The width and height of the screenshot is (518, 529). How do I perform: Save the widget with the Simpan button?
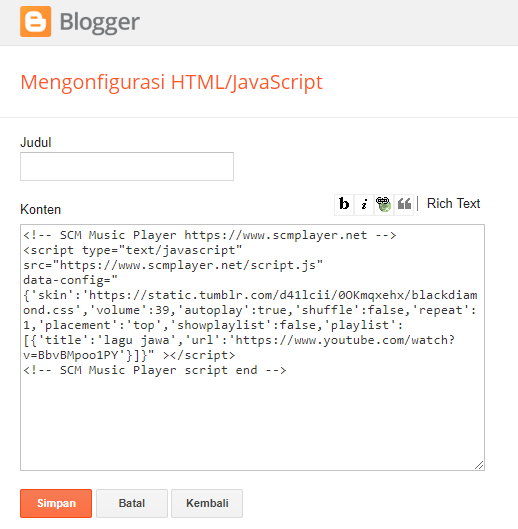coord(56,503)
